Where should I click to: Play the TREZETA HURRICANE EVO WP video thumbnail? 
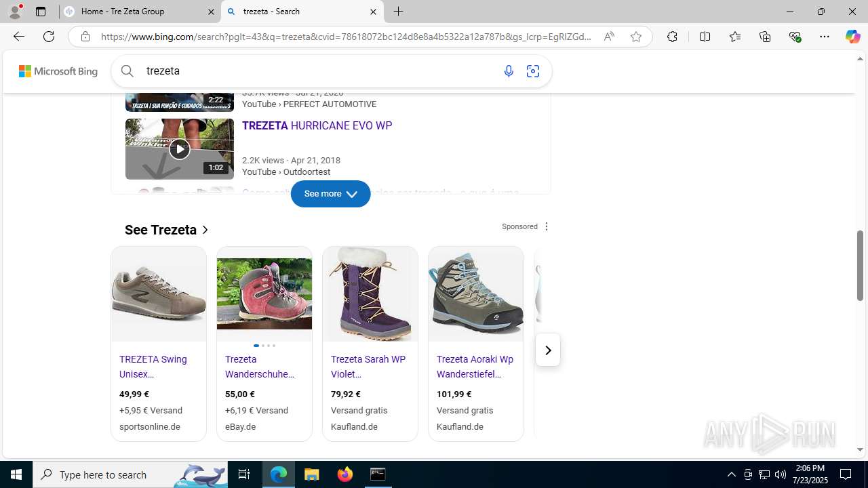coord(180,149)
